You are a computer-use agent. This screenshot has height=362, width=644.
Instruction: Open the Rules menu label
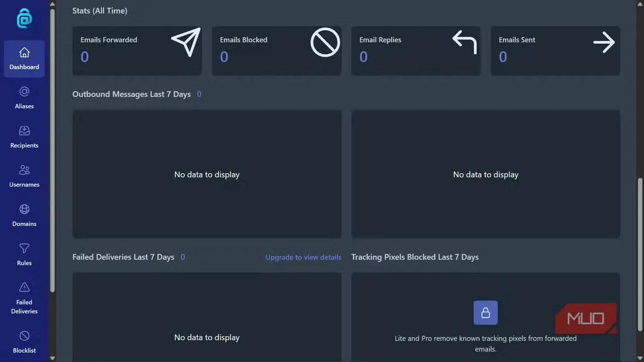click(x=24, y=263)
